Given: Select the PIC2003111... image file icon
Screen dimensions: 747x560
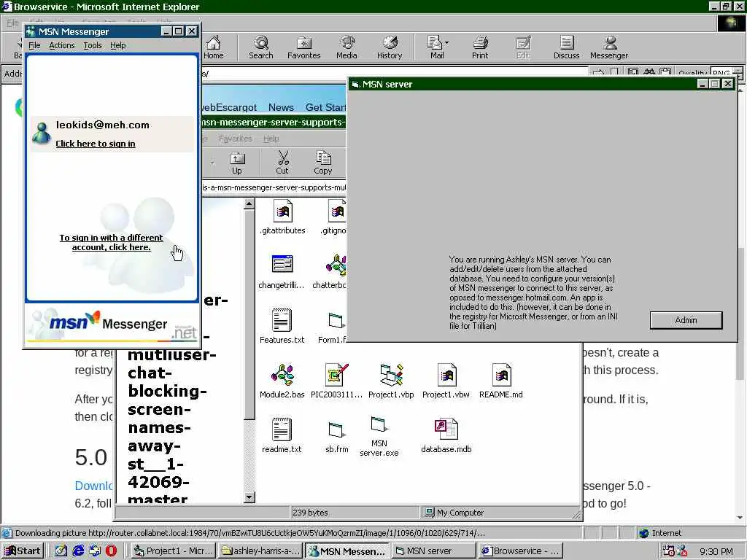Looking at the screenshot, I should [336, 375].
